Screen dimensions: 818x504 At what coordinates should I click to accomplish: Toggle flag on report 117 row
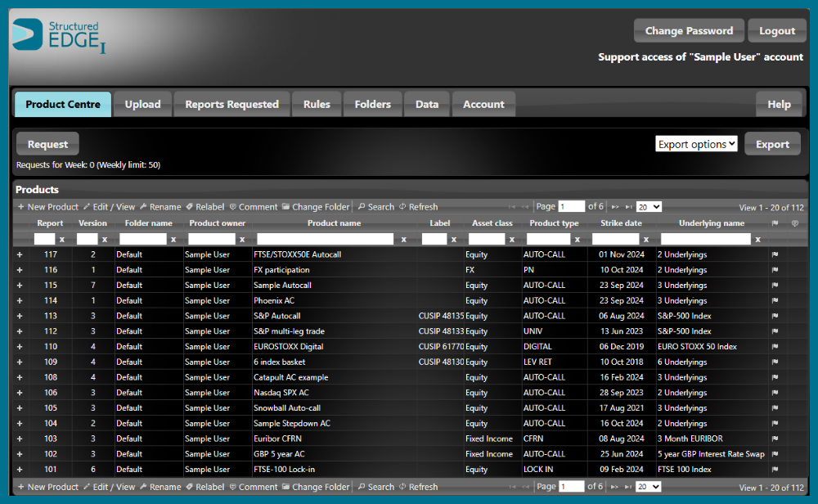click(x=775, y=254)
